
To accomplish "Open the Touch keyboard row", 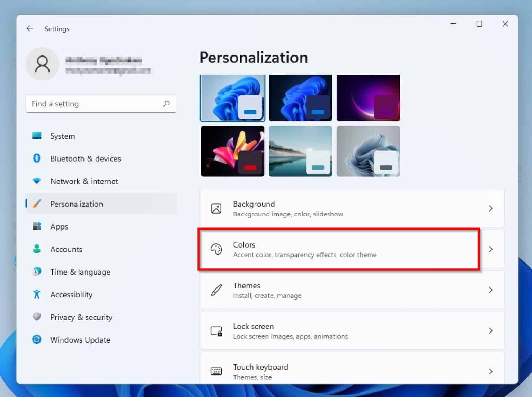I will pyautogui.click(x=352, y=368).
